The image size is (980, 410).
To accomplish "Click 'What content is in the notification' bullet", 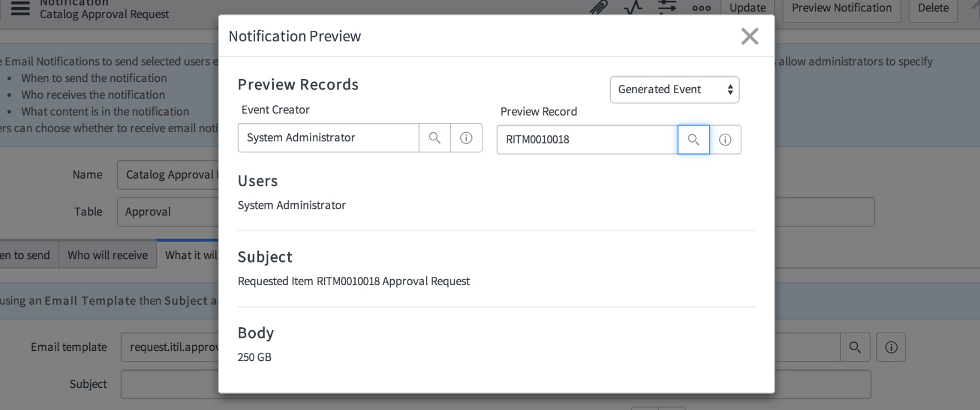I will 105,111.
